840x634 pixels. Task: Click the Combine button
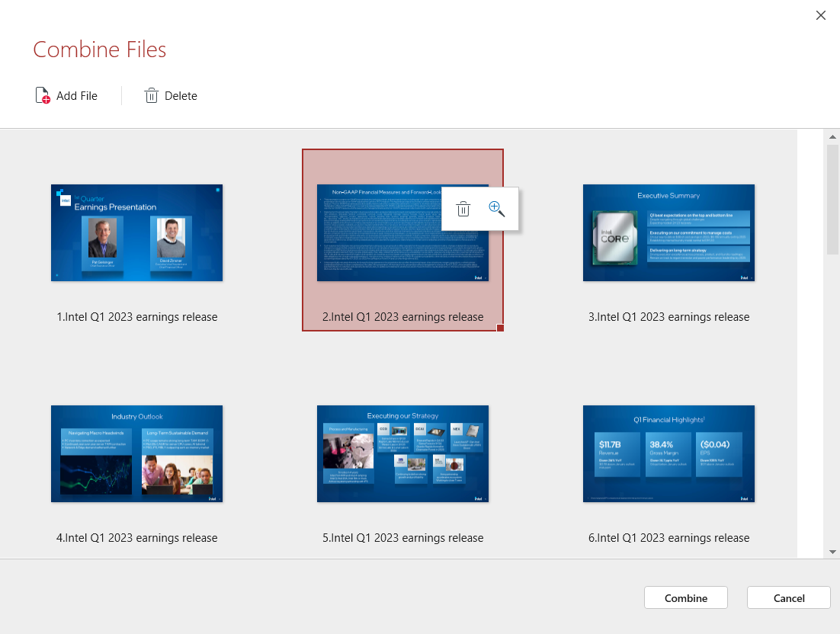point(686,597)
